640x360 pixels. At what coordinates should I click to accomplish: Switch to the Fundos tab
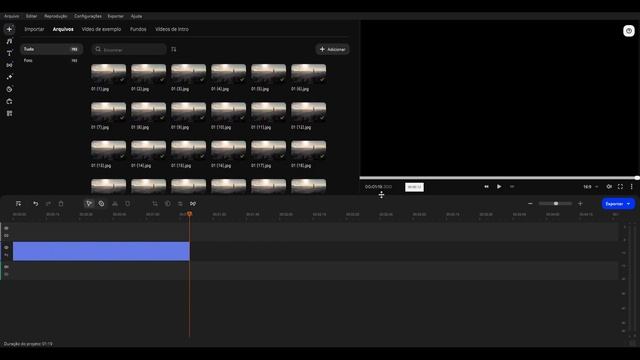[138, 29]
